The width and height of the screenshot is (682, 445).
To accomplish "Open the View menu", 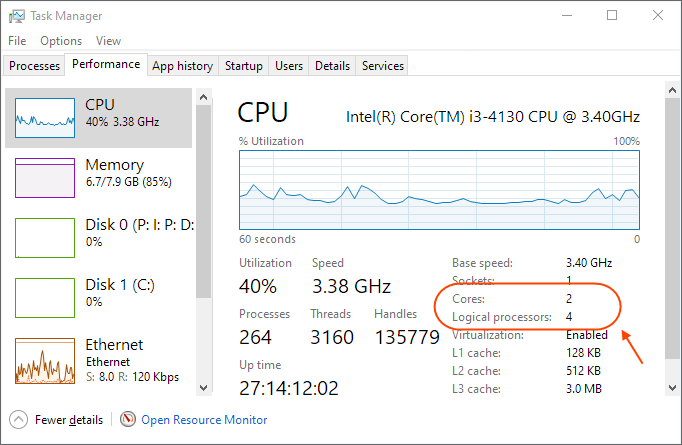I will click(108, 41).
